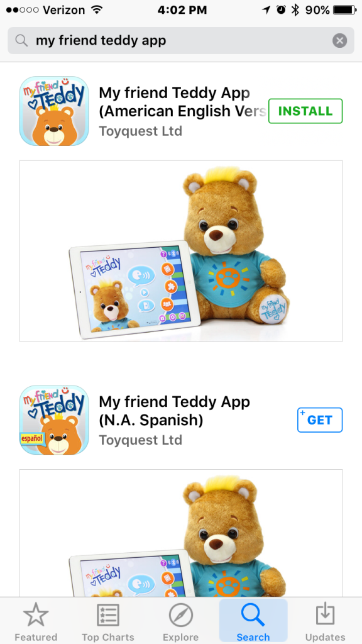This screenshot has height=644, width=362.
Task: Clear the search field text
Action: pos(339,41)
